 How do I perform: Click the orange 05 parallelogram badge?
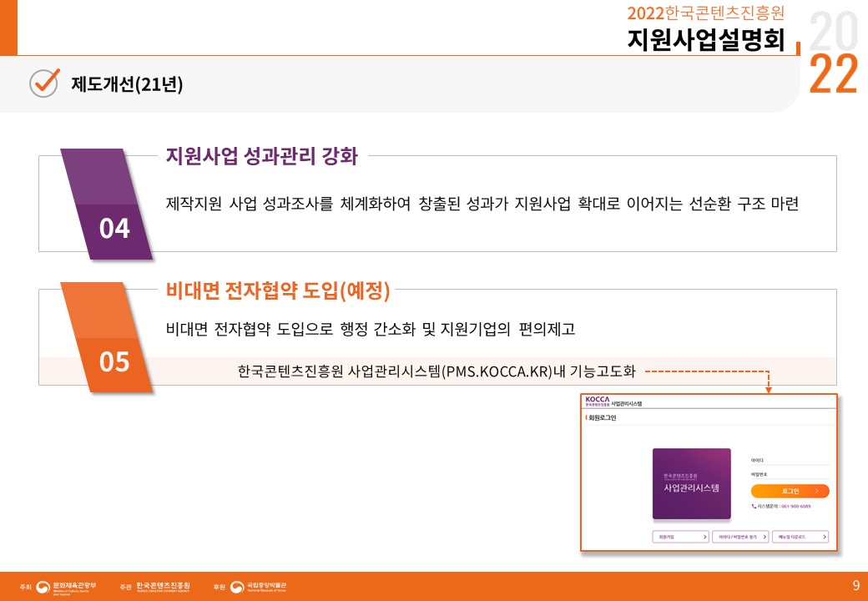(x=106, y=337)
